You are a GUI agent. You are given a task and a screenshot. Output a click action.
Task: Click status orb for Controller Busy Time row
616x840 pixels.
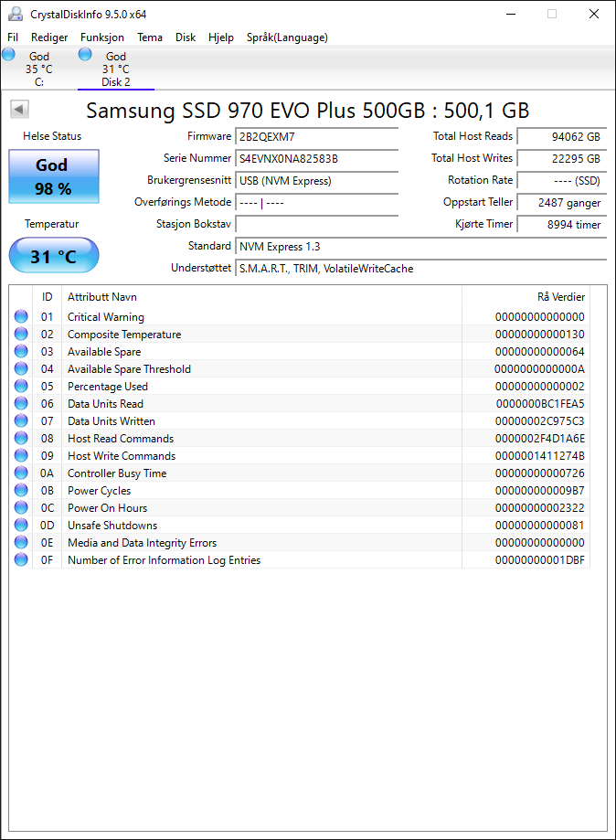coord(21,473)
